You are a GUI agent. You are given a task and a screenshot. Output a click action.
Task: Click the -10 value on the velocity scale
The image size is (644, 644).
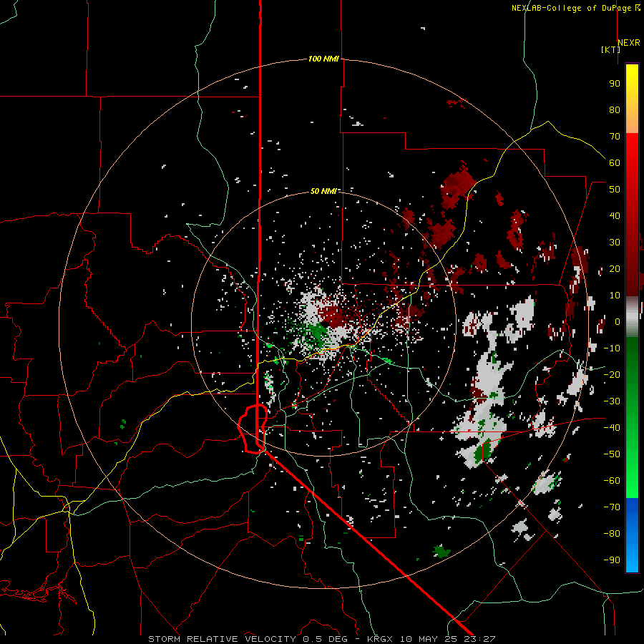point(612,348)
